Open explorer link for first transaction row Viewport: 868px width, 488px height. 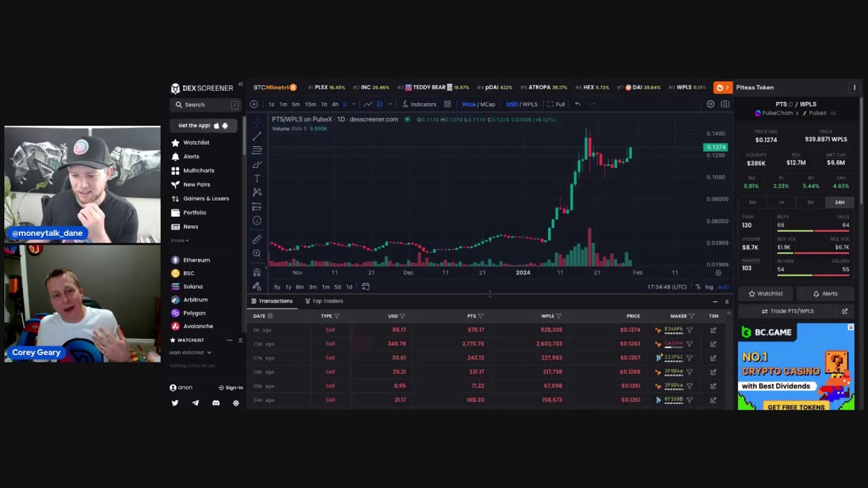coord(713,330)
